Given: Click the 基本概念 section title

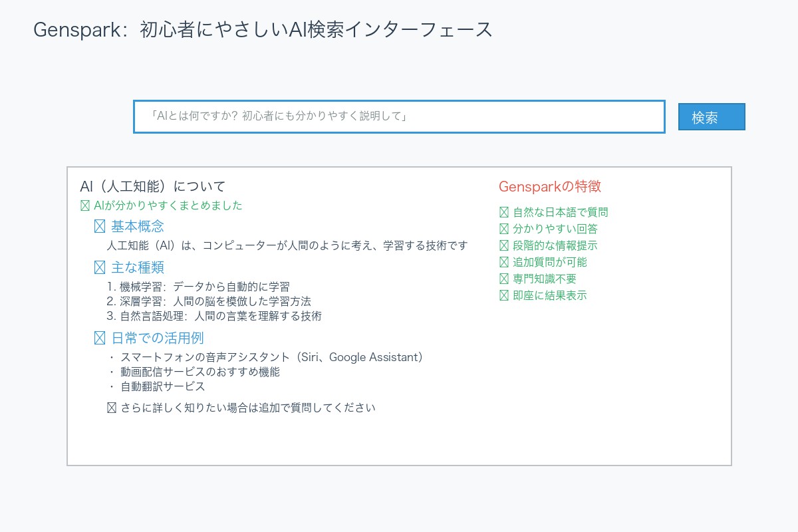Looking at the screenshot, I should click(138, 227).
